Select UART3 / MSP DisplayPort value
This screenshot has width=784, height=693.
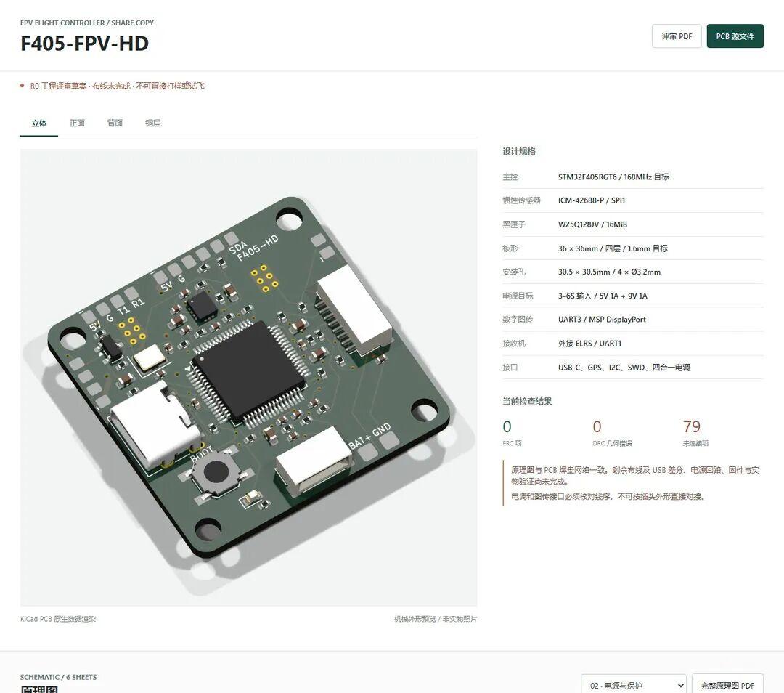(x=602, y=319)
